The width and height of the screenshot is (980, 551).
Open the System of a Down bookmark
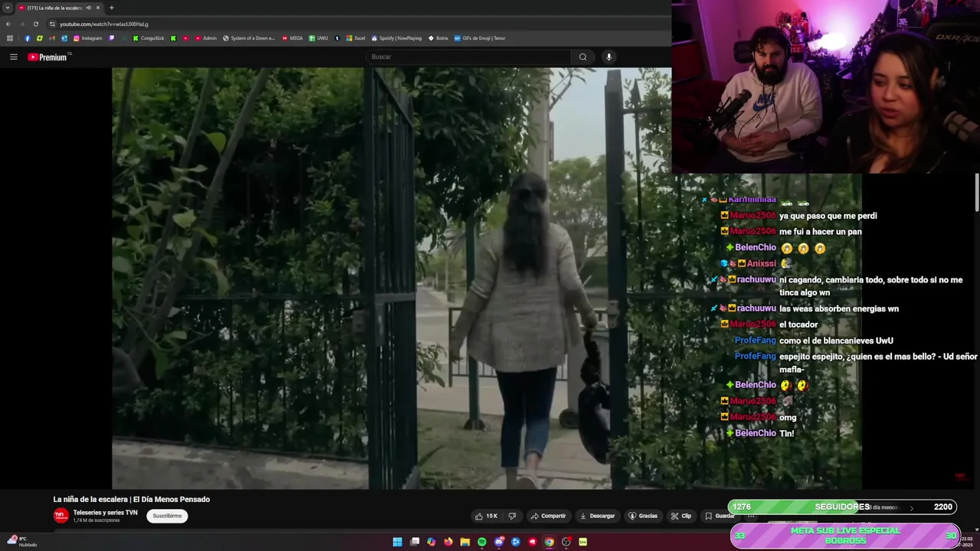(249, 38)
